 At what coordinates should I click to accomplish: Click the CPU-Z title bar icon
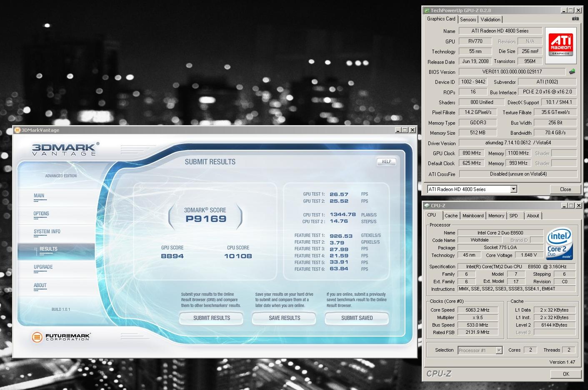click(x=427, y=206)
